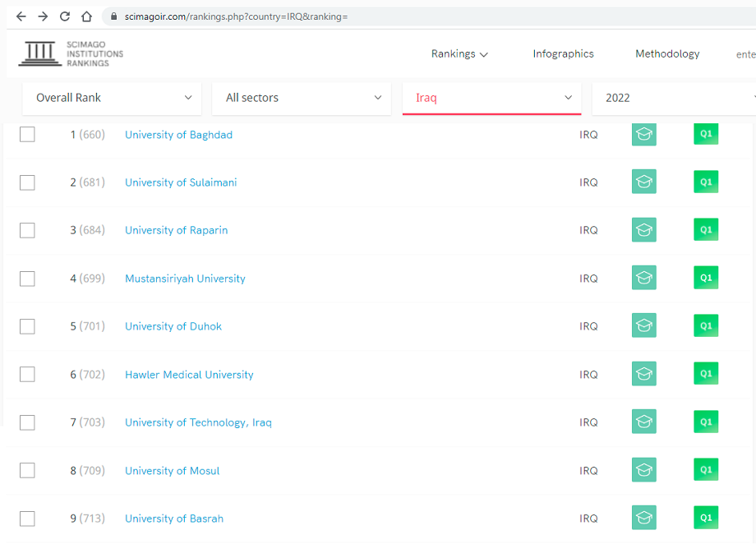Open the Iraq country dropdown
756x544 pixels.
[x=491, y=98]
